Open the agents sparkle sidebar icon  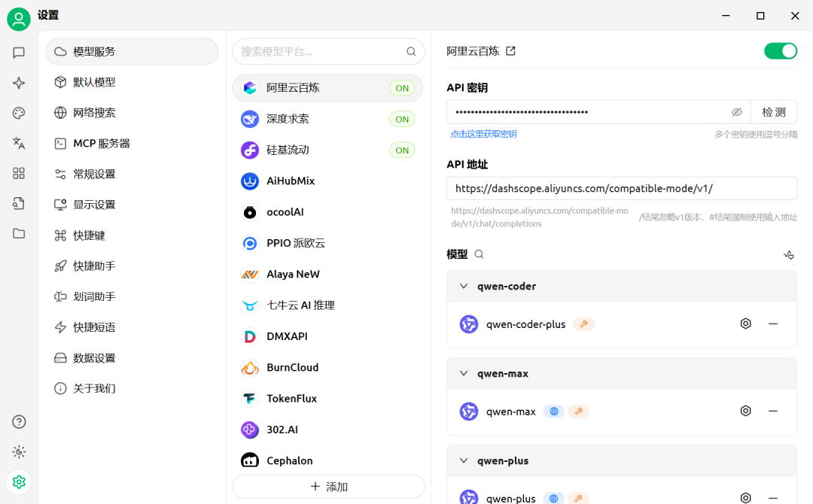pos(19,83)
